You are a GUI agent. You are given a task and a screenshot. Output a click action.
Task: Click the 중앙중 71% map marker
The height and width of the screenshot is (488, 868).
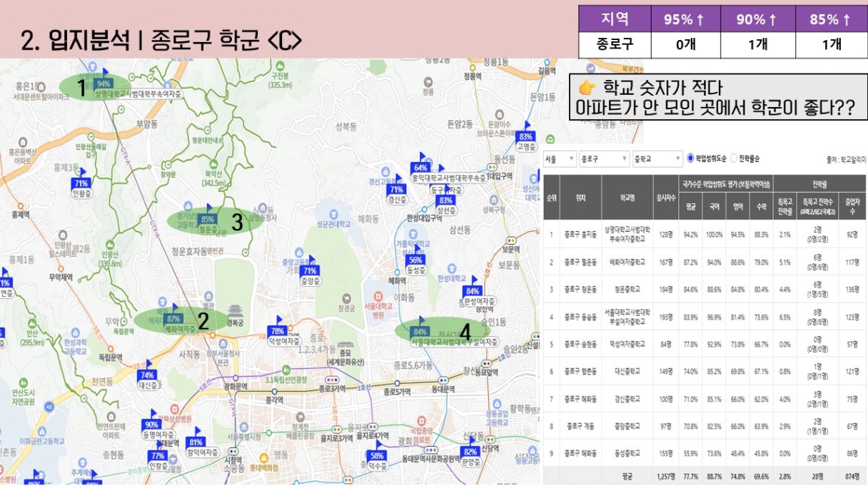point(309,270)
